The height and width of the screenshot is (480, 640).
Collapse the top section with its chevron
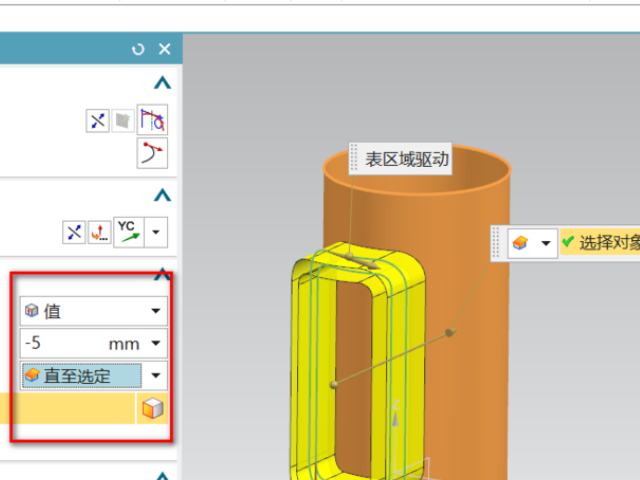click(x=162, y=82)
